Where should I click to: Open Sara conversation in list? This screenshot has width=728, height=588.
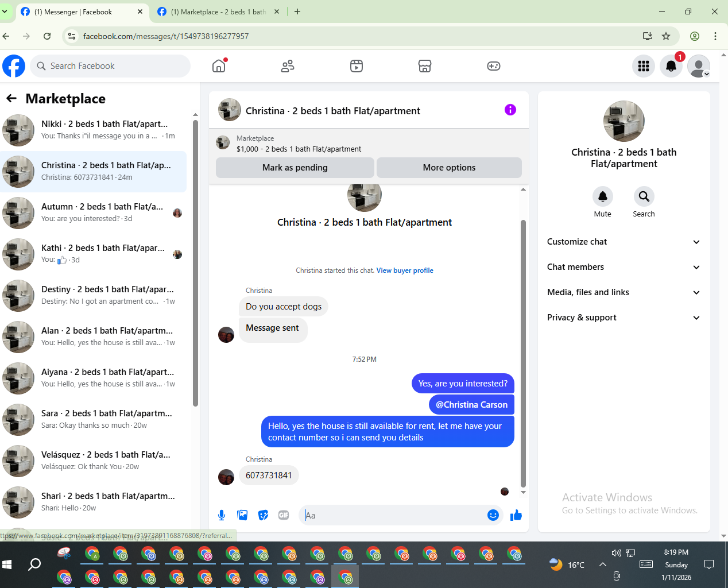[x=94, y=420]
